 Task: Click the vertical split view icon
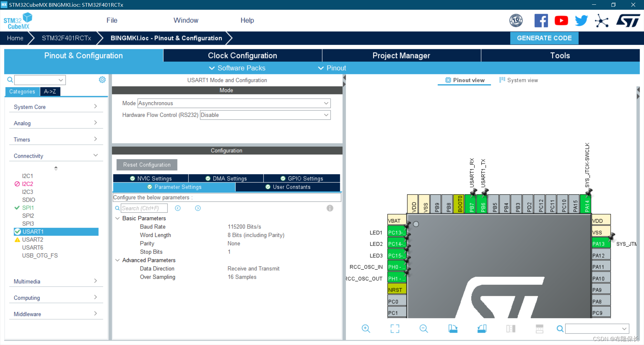[x=511, y=329]
